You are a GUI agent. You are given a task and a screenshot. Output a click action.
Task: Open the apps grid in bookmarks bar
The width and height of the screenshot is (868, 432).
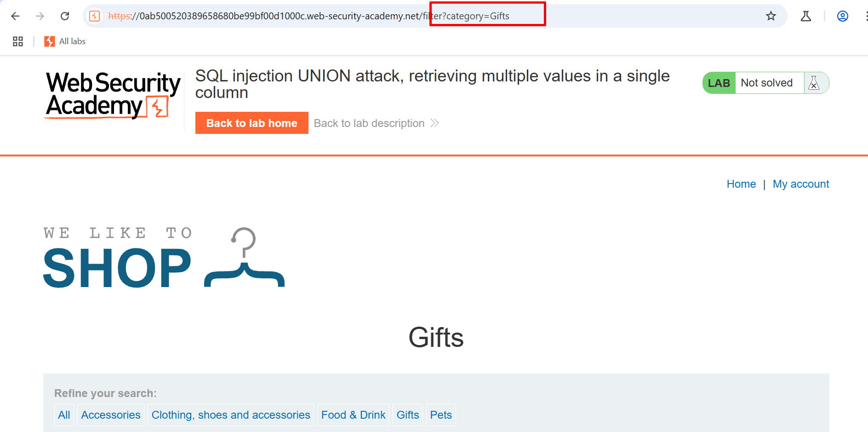(18, 41)
